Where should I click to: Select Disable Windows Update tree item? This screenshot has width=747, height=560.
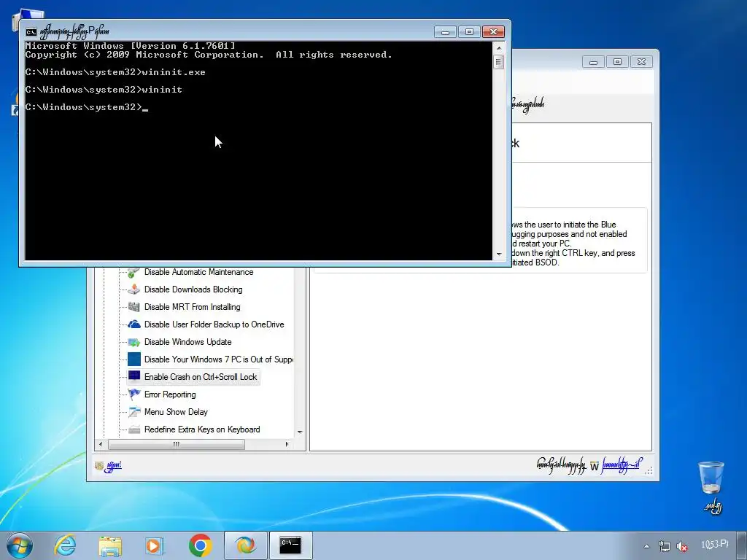[187, 342]
